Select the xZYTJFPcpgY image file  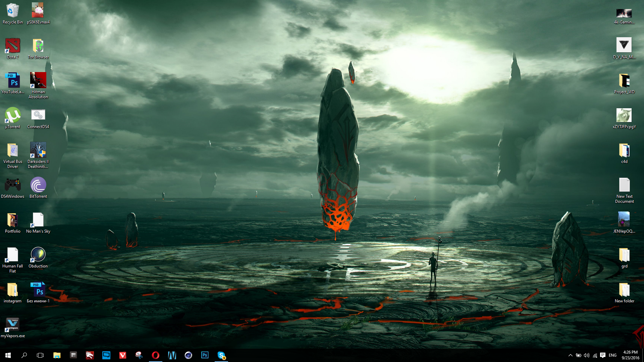point(624,118)
